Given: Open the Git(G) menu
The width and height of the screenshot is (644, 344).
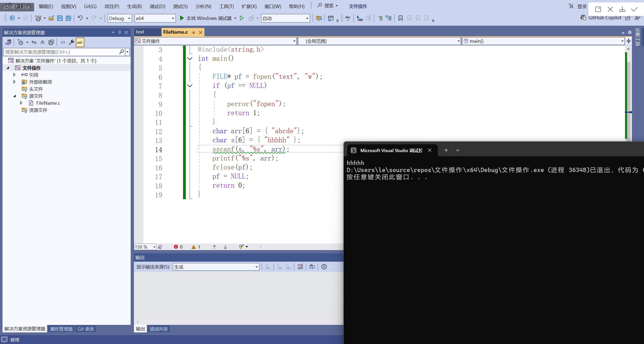Looking at the screenshot, I should 90,6.
